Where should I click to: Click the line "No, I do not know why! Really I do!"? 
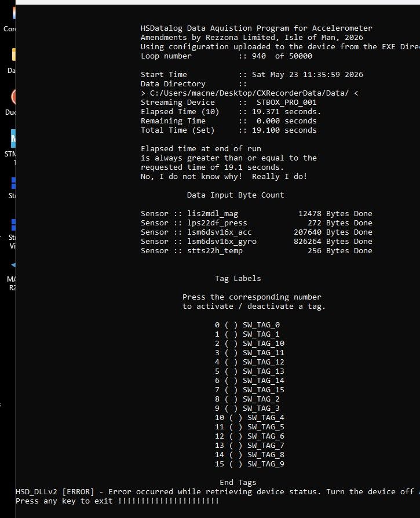224,176
